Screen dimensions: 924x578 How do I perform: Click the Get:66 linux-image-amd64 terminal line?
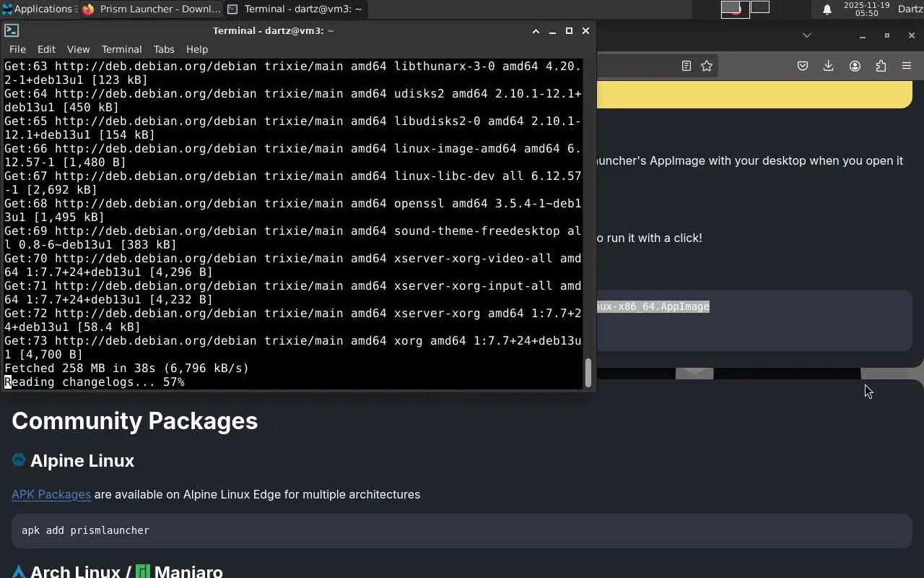(293, 155)
